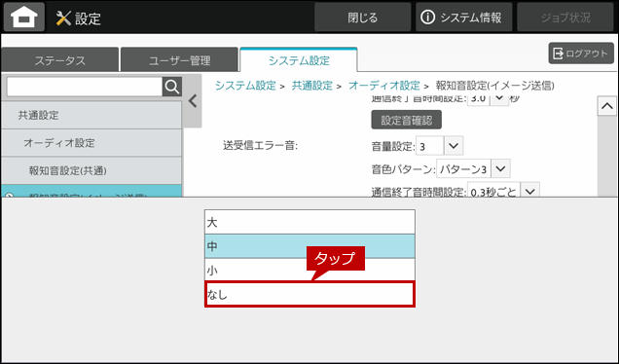This screenshot has width=619, height=364.
Task: Click the オーディオ設定 breadcrumb link
Action: 384,86
